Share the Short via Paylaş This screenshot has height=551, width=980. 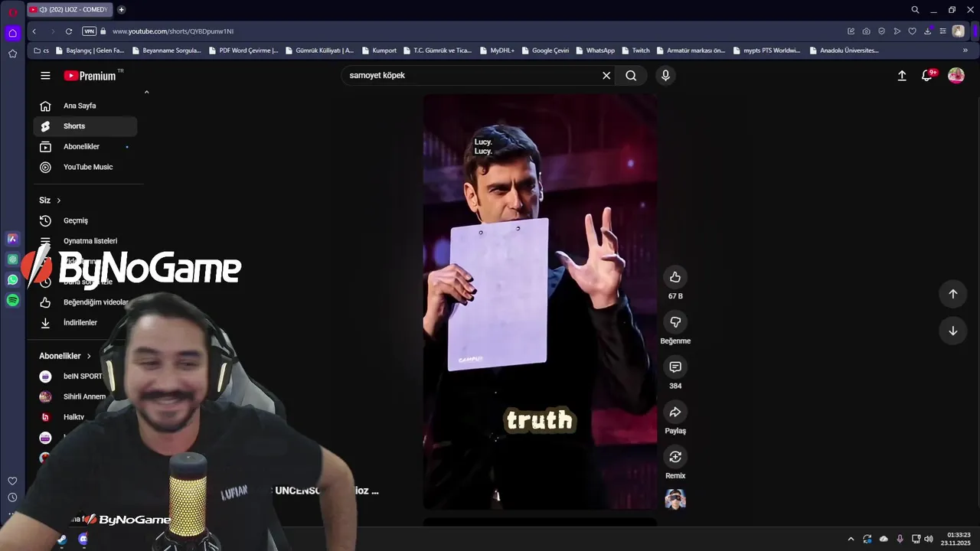tap(675, 412)
